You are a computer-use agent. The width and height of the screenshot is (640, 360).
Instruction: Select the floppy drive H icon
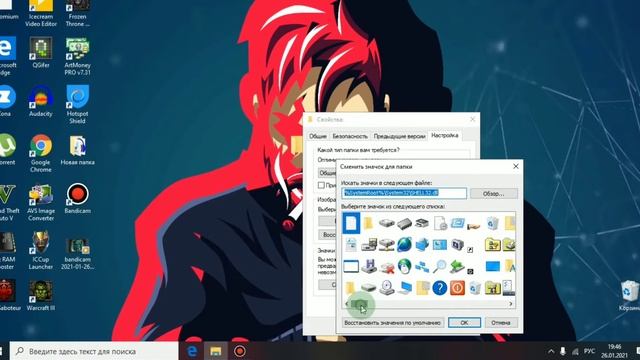(369, 266)
